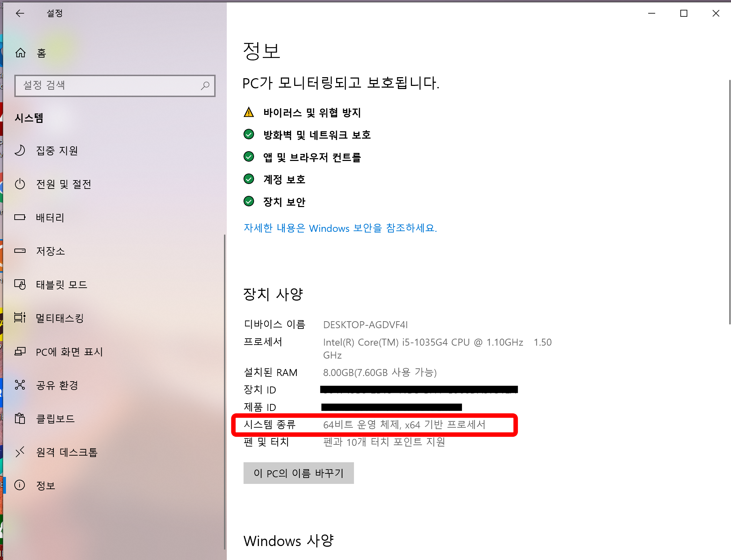Open 원격 데스크톱 settings
The width and height of the screenshot is (731, 560).
point(66,452)
